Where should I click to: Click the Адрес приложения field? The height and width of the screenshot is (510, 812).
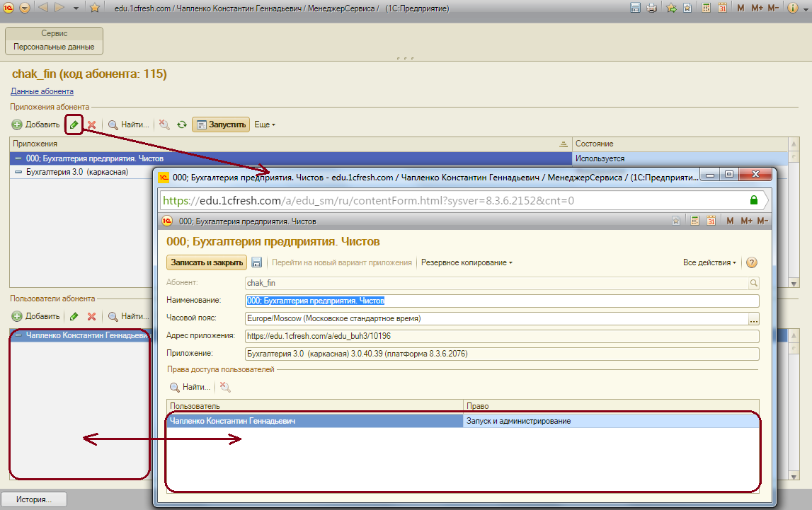pos(502,336)
